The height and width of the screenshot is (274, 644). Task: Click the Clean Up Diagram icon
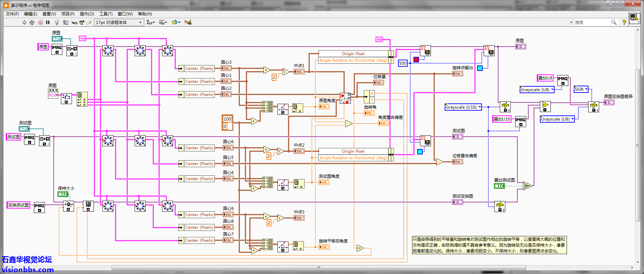[188, 23]
